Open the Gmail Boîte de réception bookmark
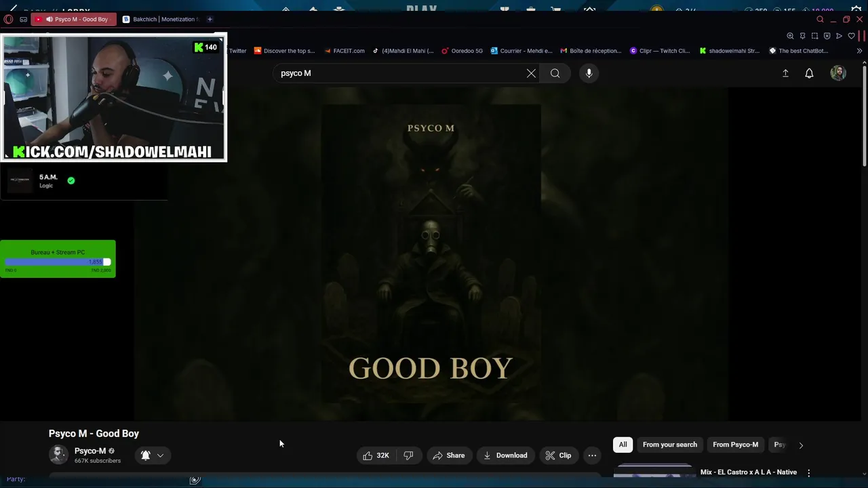The height and width of the screenshot is (488, 868). coord(591,51)
